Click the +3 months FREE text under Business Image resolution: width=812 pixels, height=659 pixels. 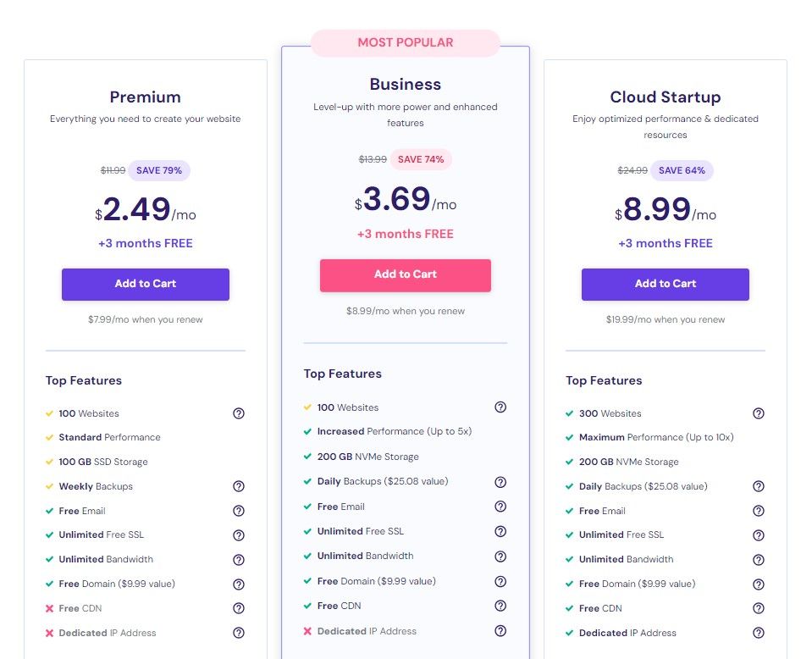(405, 234)
